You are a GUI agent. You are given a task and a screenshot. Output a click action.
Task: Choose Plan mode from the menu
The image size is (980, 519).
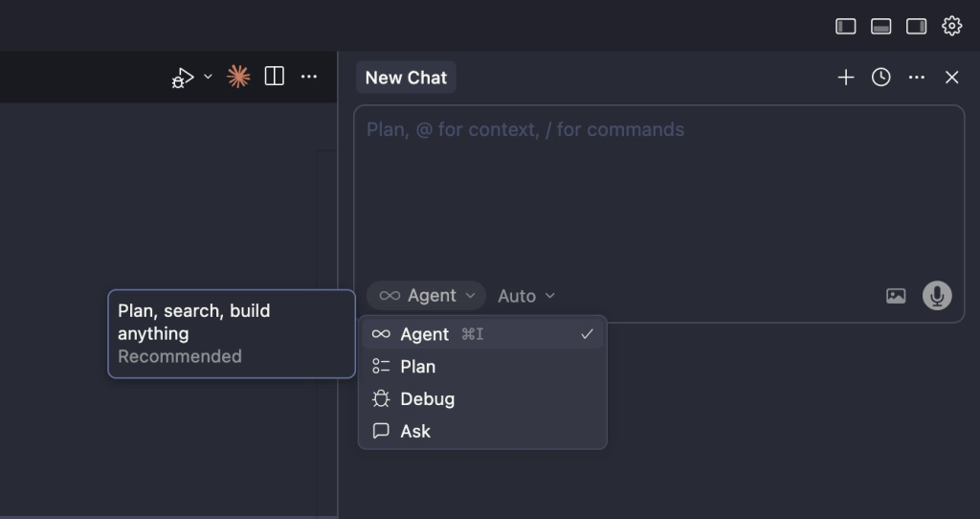[x=417, y=367]
